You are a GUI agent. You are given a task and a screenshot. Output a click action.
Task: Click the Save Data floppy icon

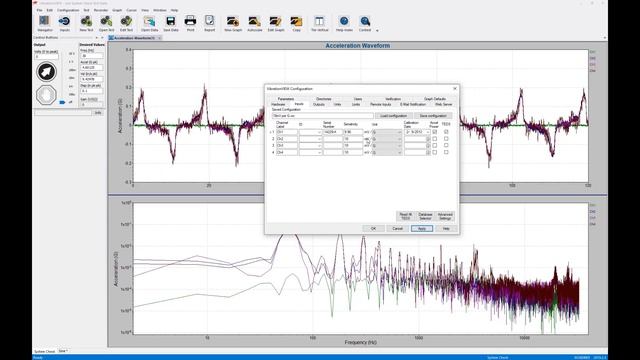tap(171, 24)
